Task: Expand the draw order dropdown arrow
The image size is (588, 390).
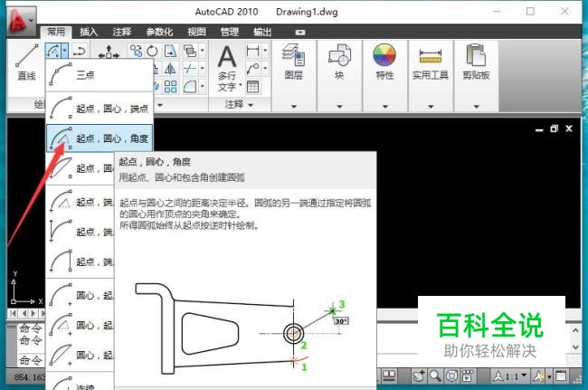Action: [203, 51]
